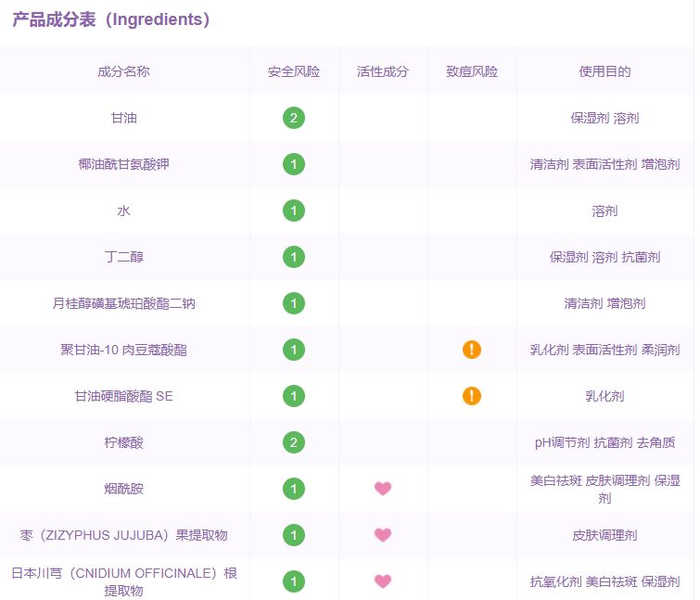Open ingredient 聚甘油-10 肉豆蔻酸酯

[123, 350]
